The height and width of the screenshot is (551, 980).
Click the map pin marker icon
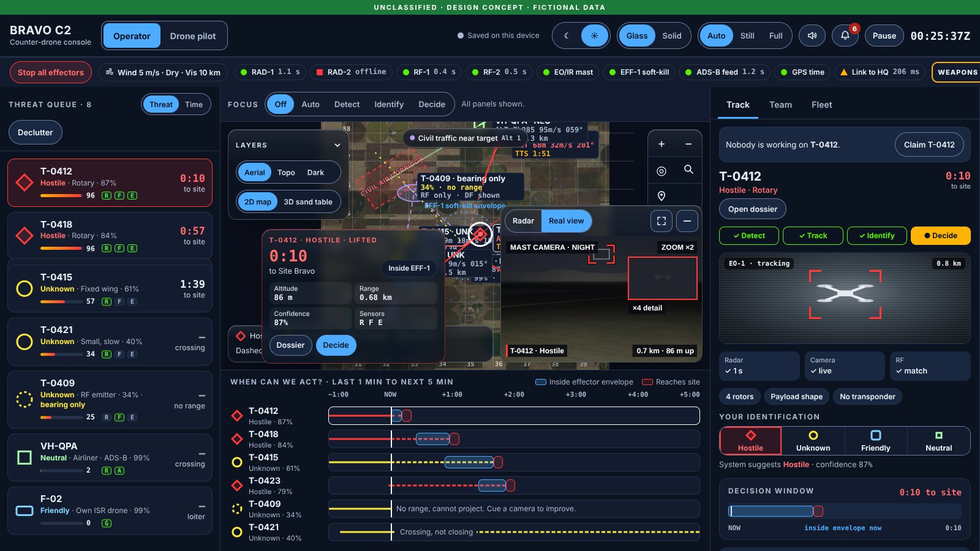click(x=661, y=196)
